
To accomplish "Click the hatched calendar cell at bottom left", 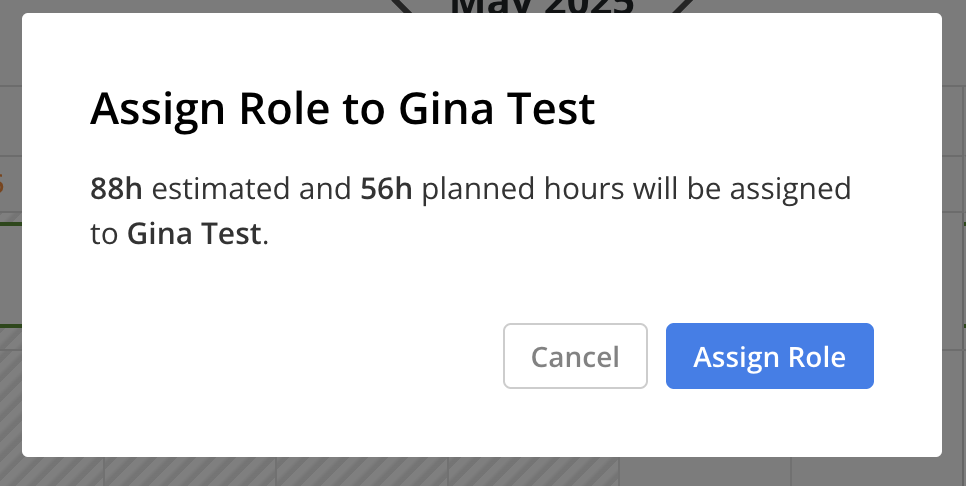I will coord(52,472).
